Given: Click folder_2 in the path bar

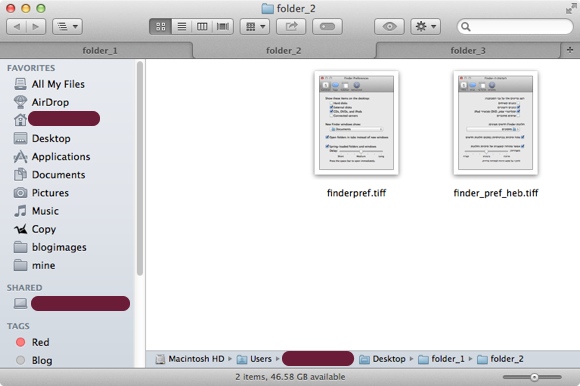Looking at the screenshot, I should [500, 359].
